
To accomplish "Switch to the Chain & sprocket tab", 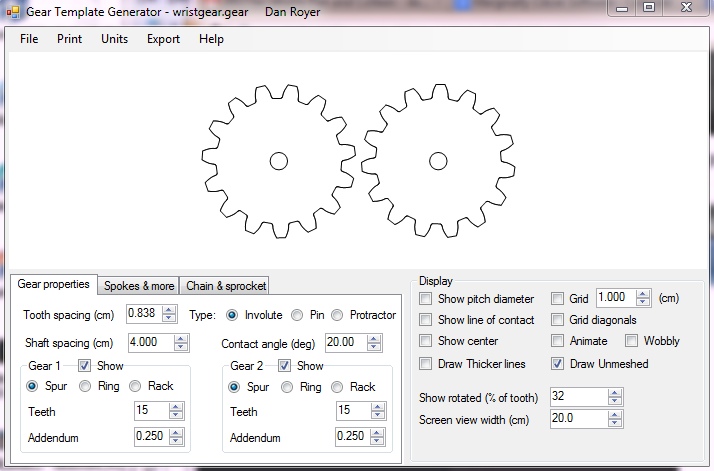I will (226, 286).
